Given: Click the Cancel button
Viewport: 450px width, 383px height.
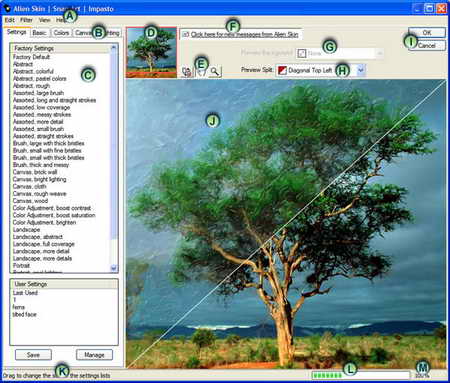Looking at the screenshot, I should (427, 45).
